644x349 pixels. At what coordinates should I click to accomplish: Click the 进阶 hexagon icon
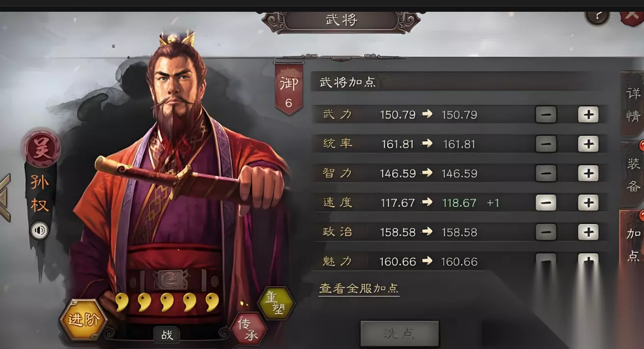coord(83,320)
